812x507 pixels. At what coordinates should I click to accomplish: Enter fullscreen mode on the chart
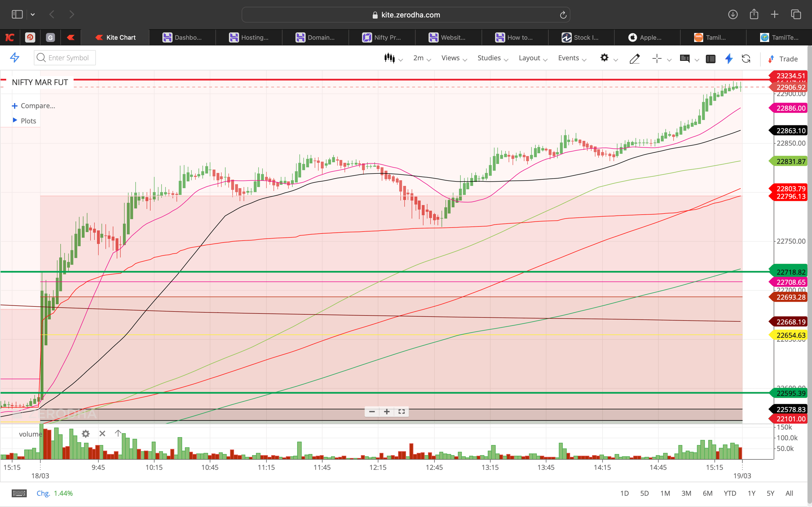coord(401,411)
